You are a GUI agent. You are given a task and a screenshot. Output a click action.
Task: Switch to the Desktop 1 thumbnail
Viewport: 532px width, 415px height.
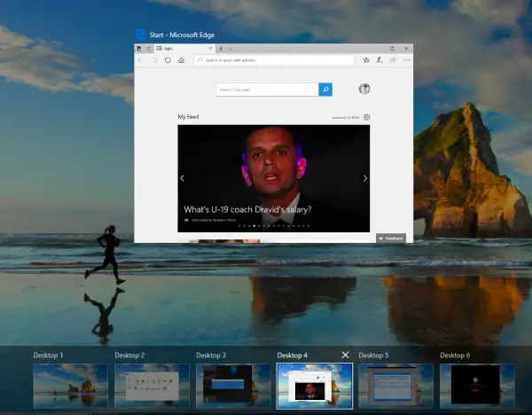coord(71,386)
